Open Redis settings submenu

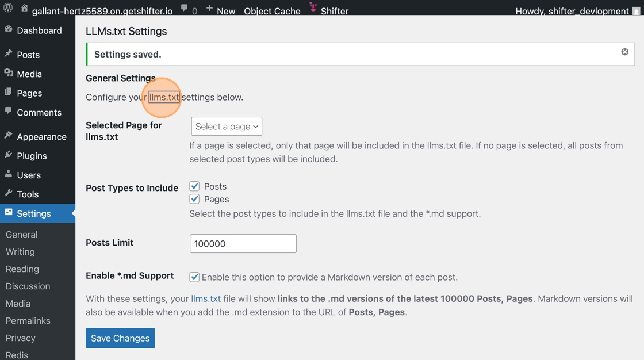tap(17, 355)
